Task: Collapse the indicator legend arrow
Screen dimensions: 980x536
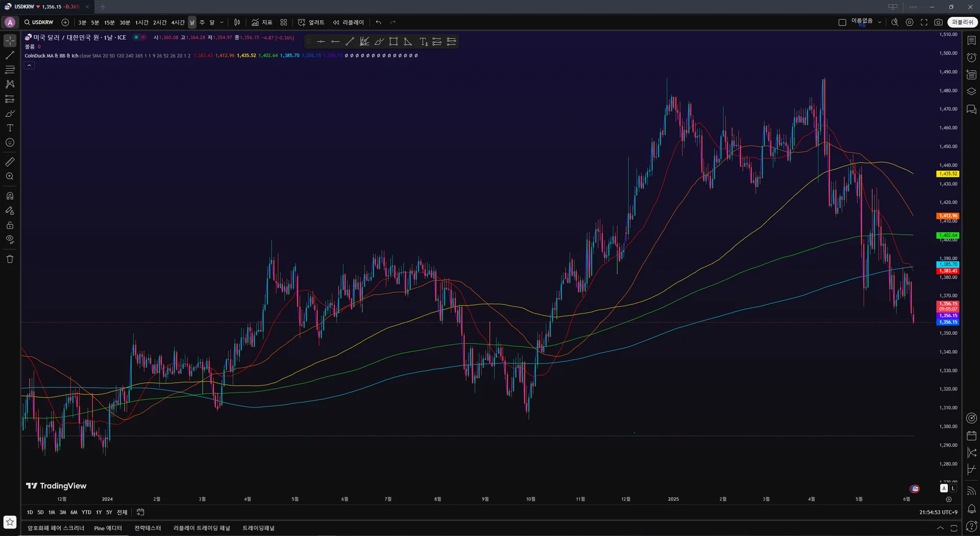Action: click(x=30, y=65)
